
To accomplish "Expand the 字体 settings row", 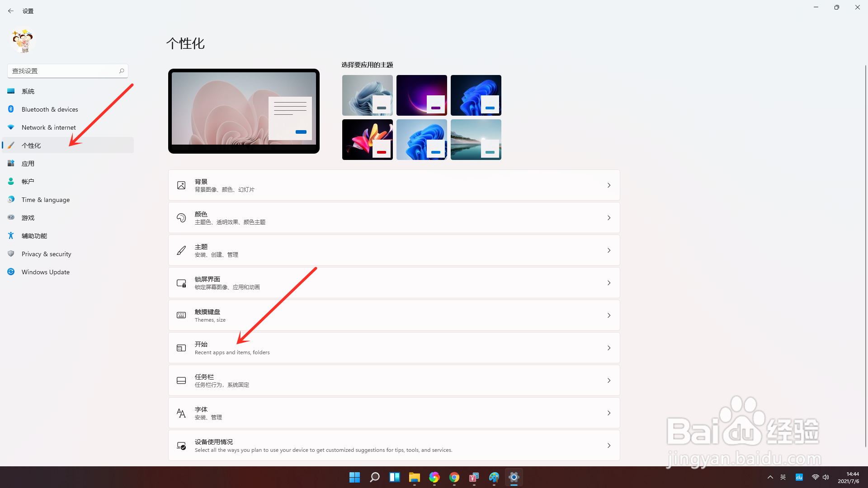I will click(x=393, y=413).
